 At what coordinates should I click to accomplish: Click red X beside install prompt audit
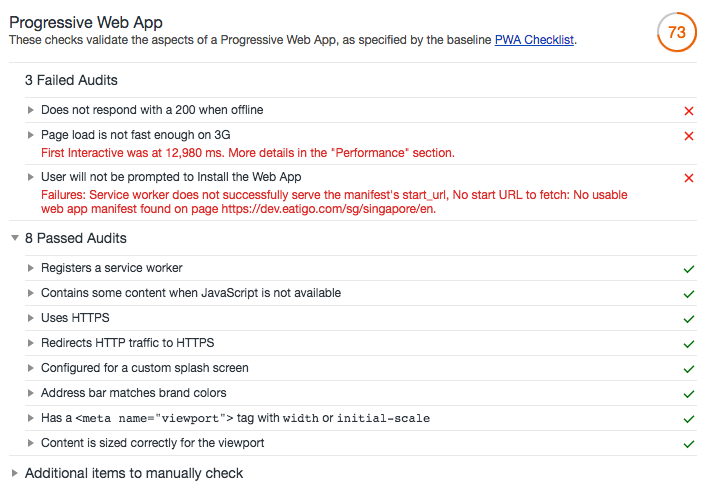(x=689, y=178)
